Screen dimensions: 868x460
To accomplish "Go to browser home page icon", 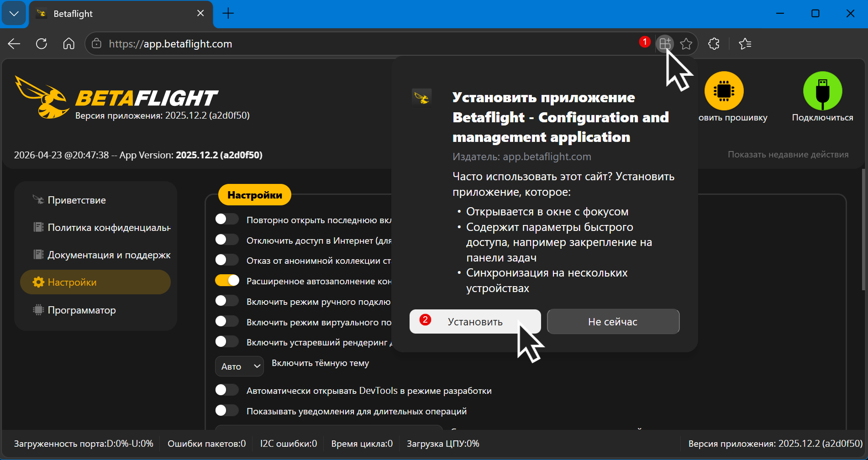I will (69, 44).
